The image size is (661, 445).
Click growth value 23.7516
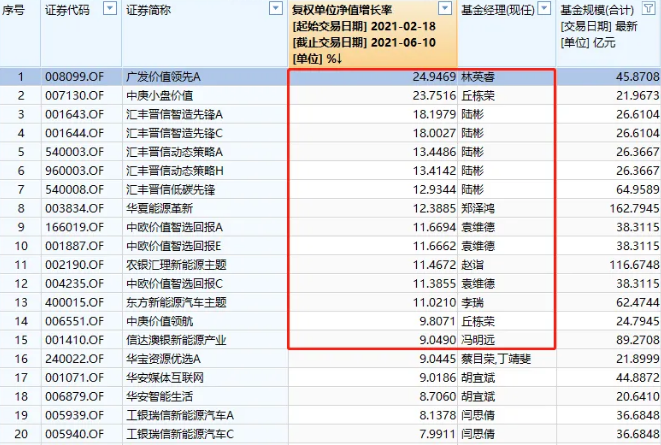pos(434,96)
